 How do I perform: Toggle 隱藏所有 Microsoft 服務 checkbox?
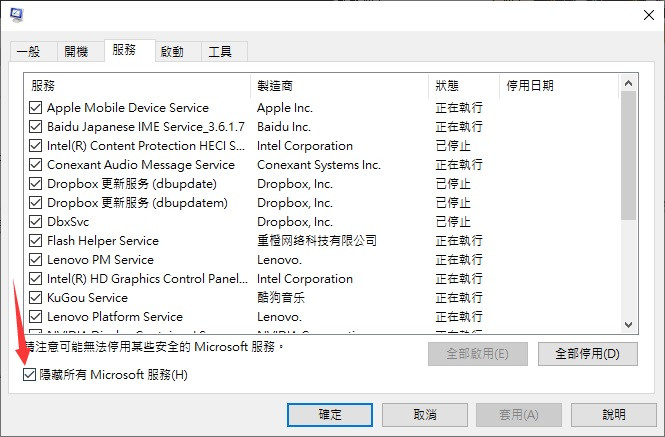click(29, 375)
